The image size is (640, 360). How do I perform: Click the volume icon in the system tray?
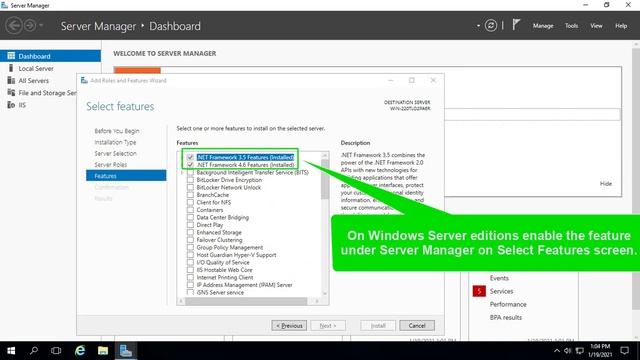coord(568,351)
